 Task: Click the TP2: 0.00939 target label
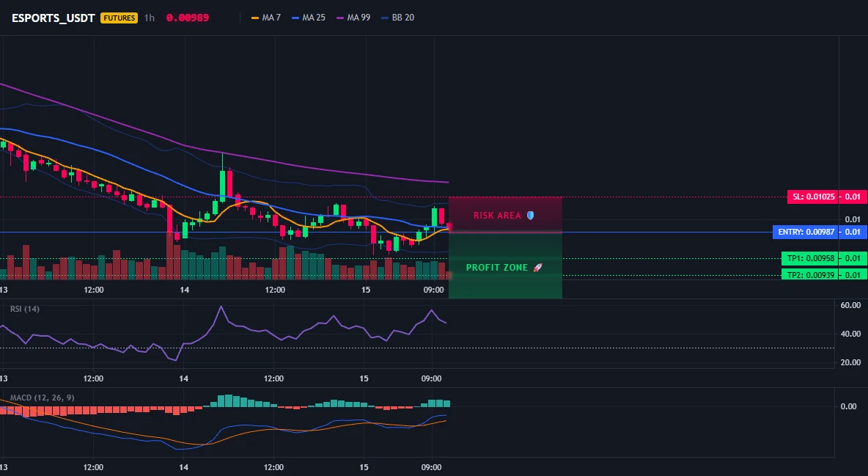pyautogui.click(x=810, y=275)
